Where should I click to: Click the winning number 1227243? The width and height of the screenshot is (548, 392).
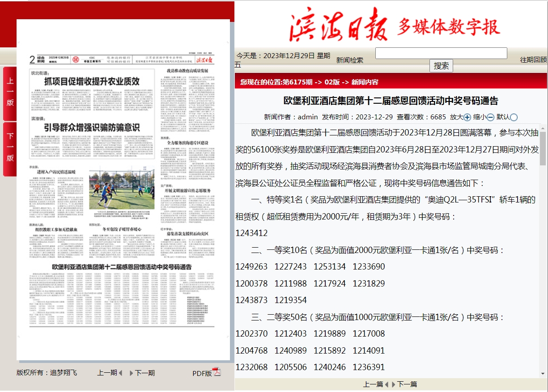pos(291,267)
